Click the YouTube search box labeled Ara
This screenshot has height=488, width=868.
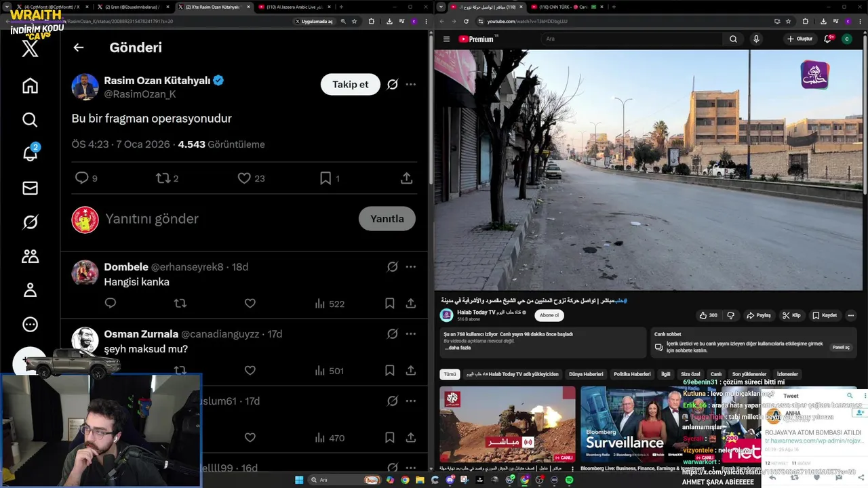pos(631,39)
